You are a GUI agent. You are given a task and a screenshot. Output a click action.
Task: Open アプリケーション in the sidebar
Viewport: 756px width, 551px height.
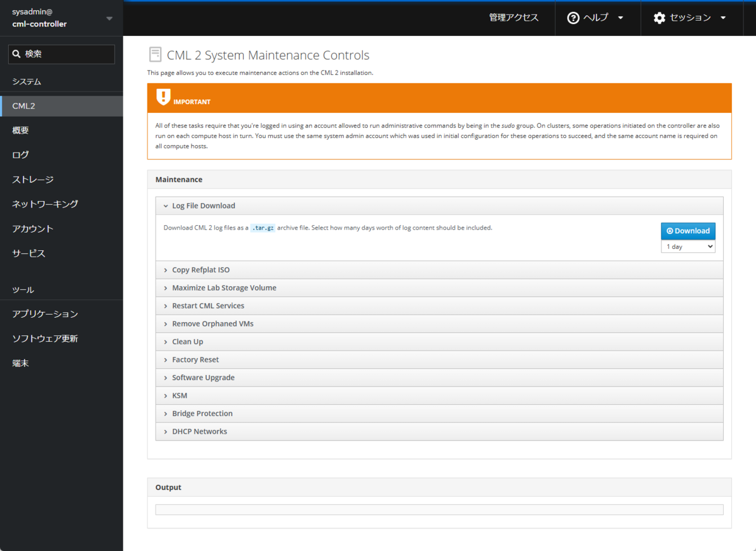[61, 314]
